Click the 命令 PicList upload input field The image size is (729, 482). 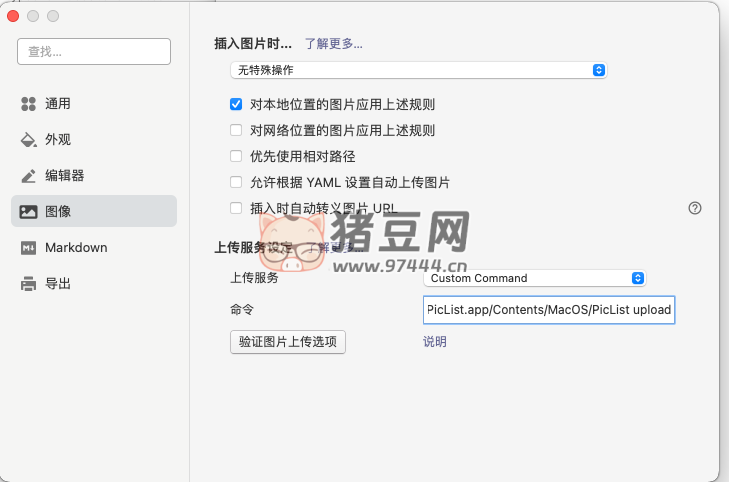coord(549,310)
